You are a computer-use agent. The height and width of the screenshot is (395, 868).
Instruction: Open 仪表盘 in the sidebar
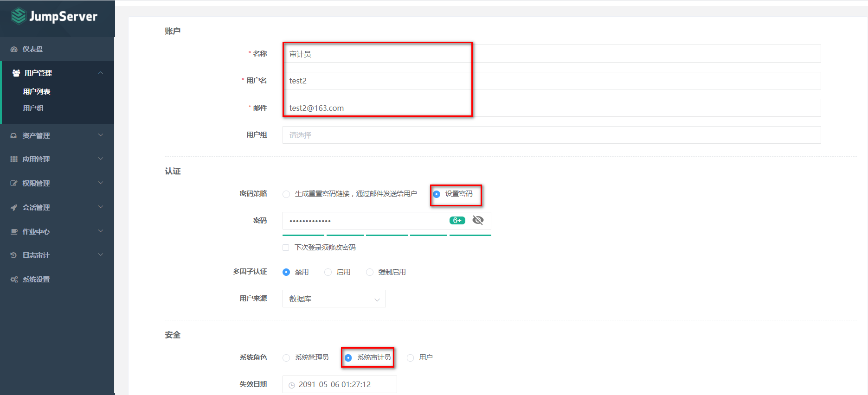click(57, 49)
